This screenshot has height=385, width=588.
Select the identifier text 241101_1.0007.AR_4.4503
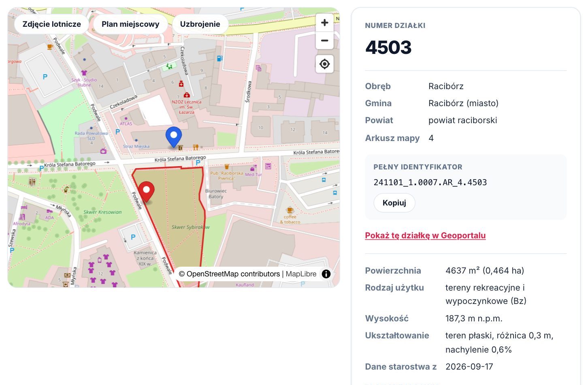pos(430,182)
